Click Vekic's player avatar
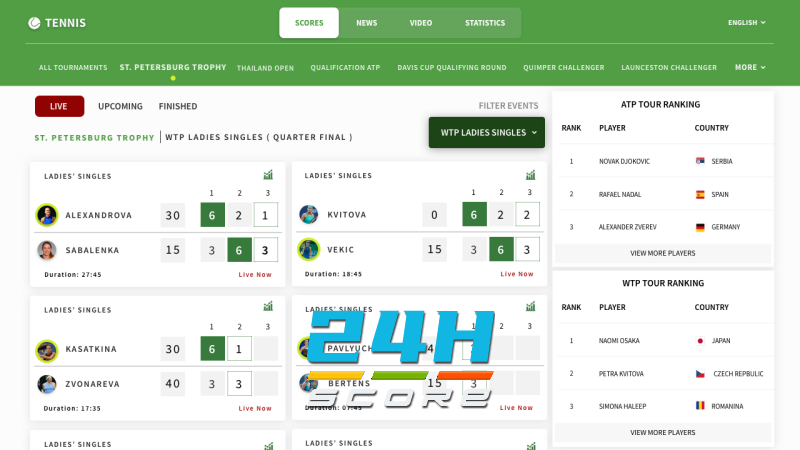The width and height of the screenshot is (800, 450). point(309,249)
